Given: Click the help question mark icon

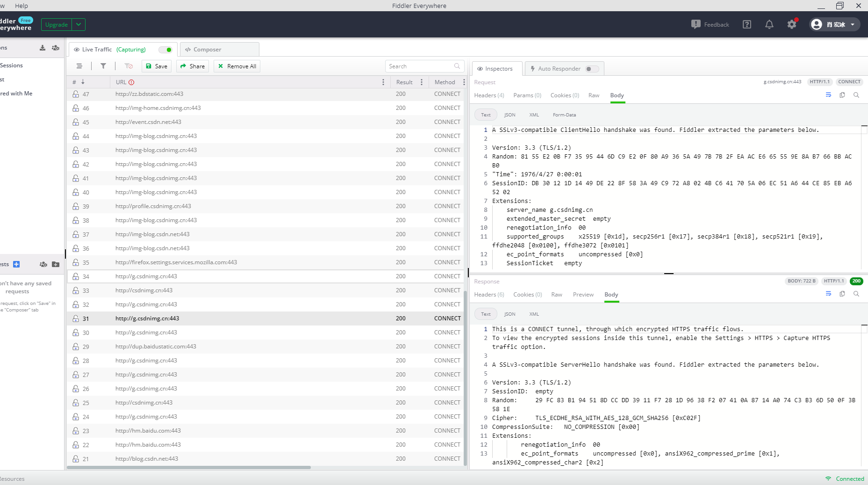Looking at the screenshot, I should 746,24.
